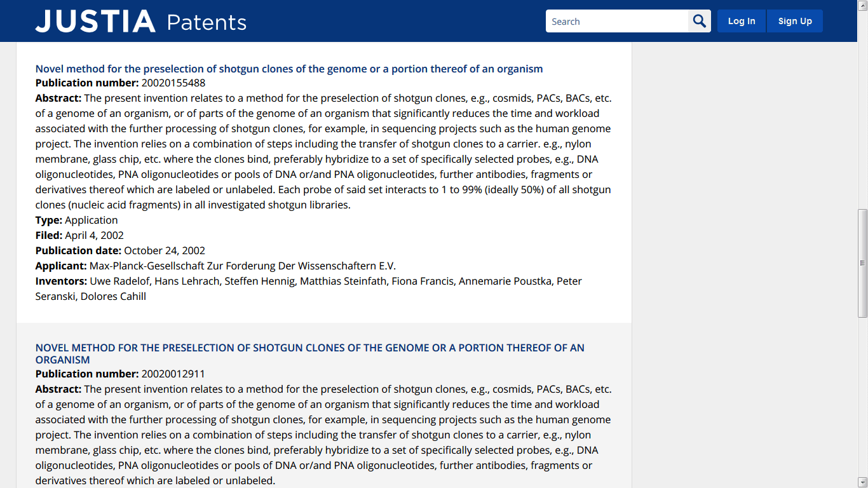
Task: Click the Sign Up button
Action: [795, 21]
